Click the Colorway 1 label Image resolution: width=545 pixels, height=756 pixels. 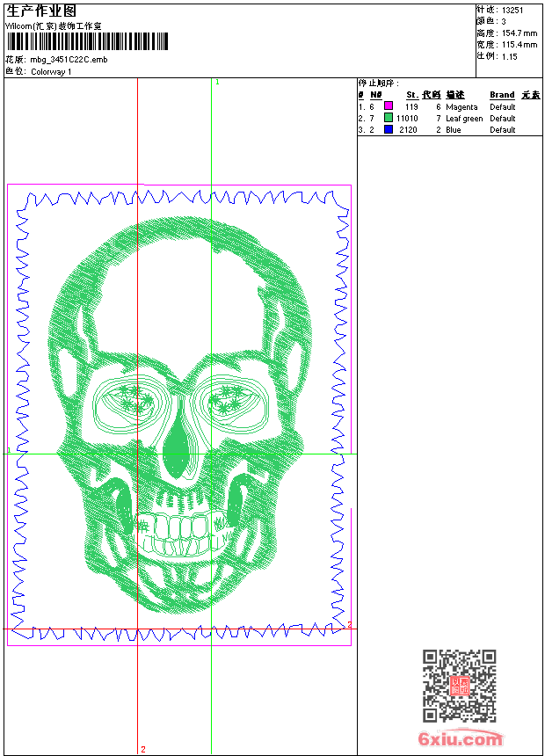pos(52,71)
